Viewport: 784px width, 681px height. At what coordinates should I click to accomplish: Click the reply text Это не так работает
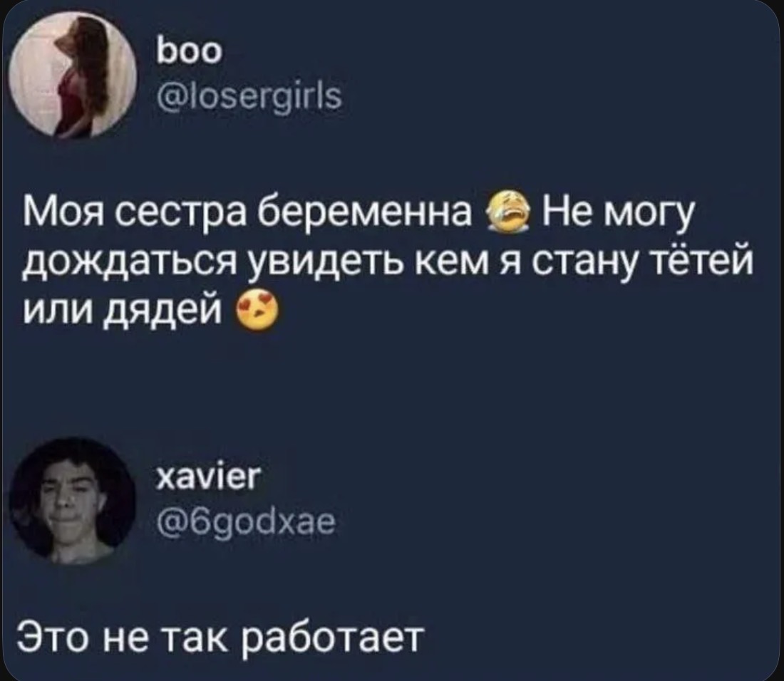pyautogui.click(x=222, y=637)
